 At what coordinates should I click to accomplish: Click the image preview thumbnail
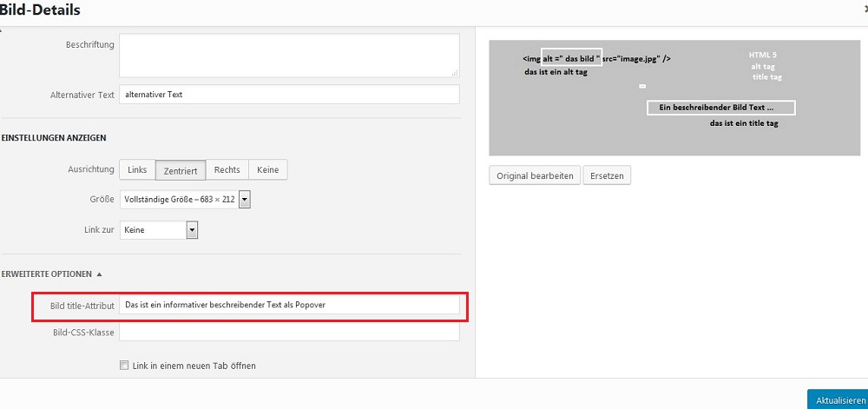pyautogui.click(x=671, y=98)
